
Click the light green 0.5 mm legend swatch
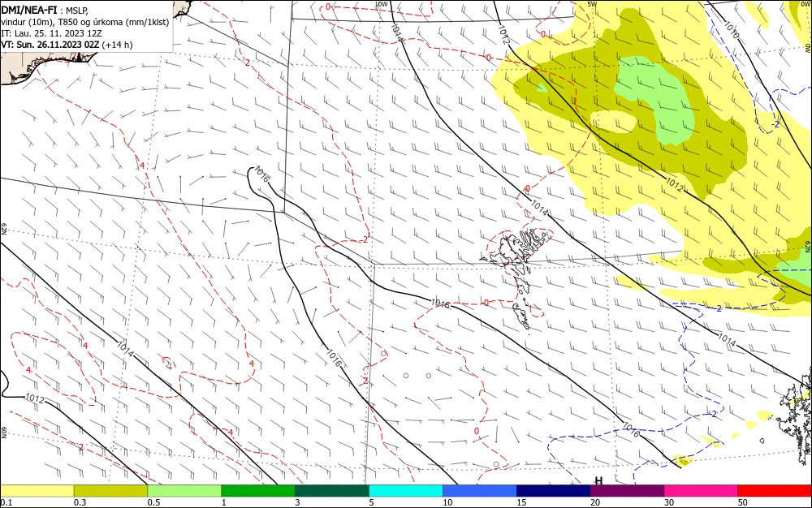coord(184,491)
